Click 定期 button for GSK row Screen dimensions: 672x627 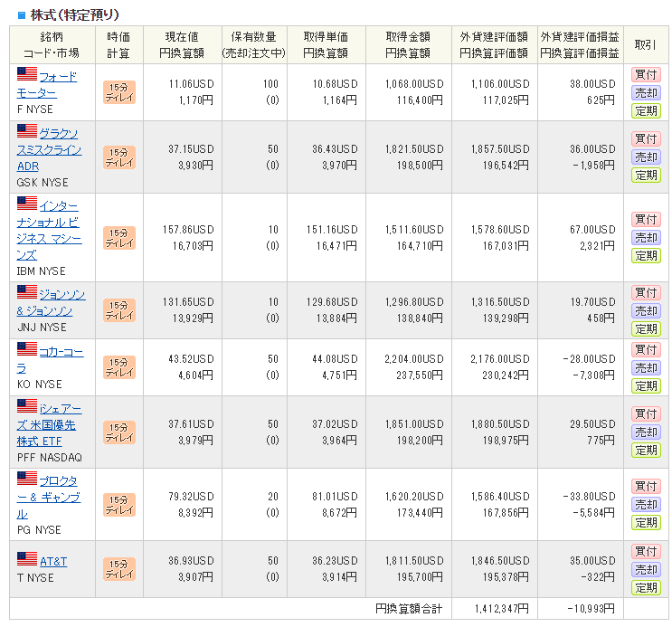click(x=646, y=175)
